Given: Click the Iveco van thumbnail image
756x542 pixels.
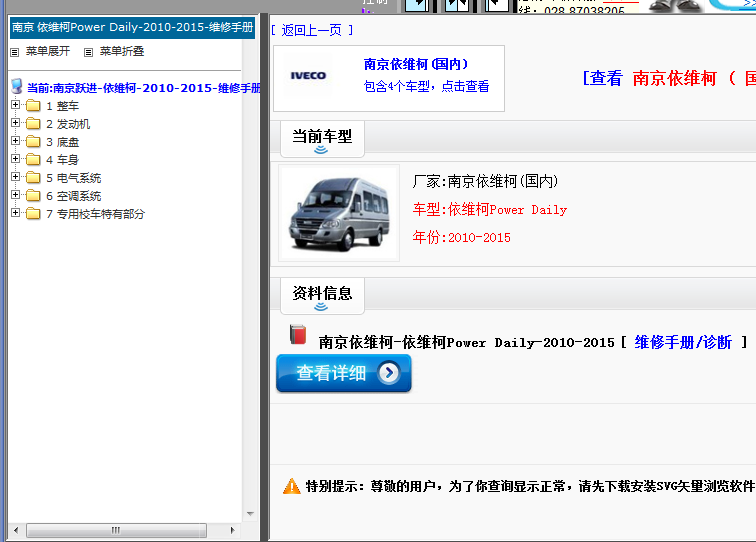Looking at the screenshot, I should [x=339, y=213].
